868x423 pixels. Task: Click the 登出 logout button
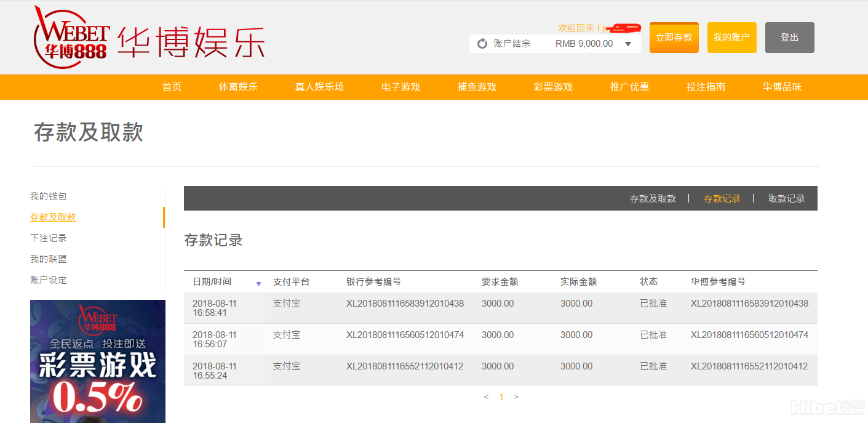tap(789, 38)
